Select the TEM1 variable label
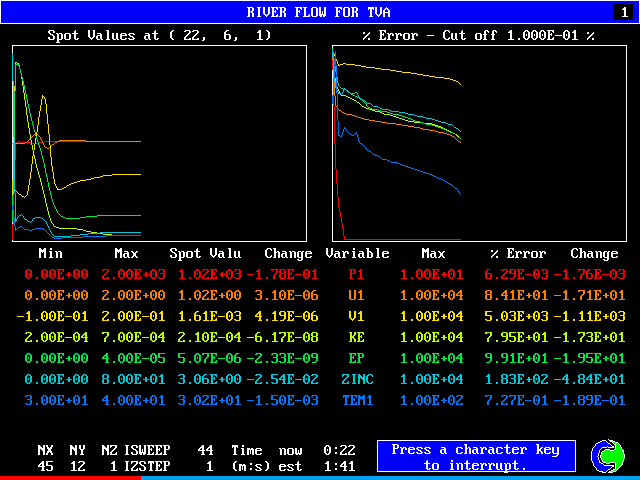640x480 pixels. click(x=356, y=399)
